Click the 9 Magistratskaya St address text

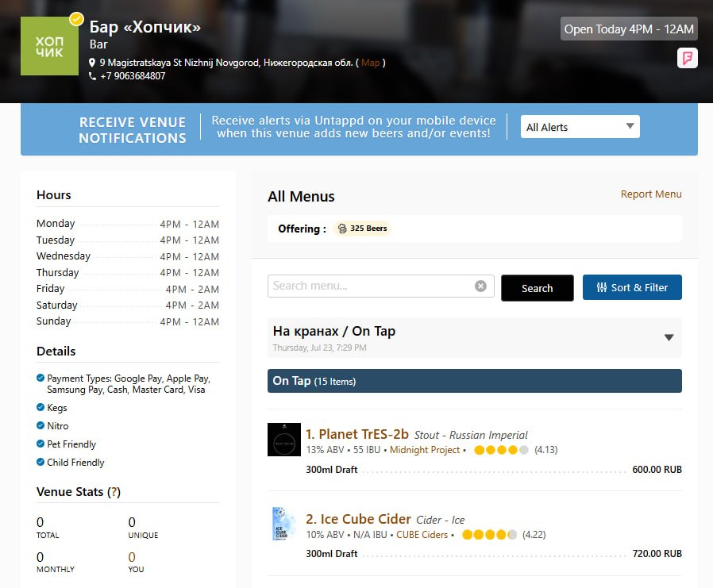tap(226, 63)
